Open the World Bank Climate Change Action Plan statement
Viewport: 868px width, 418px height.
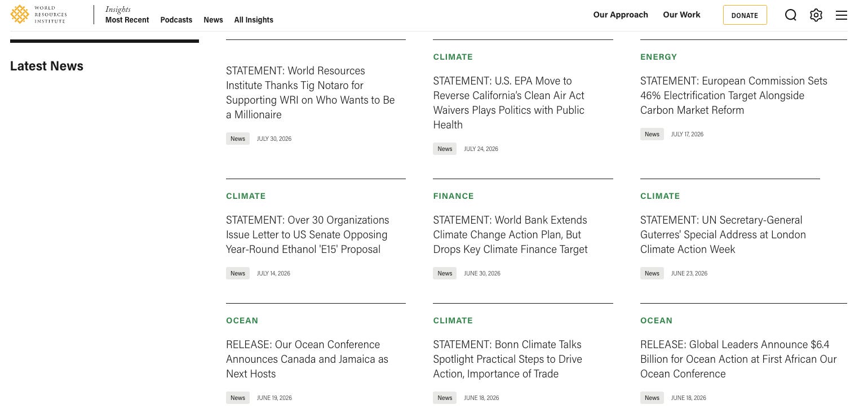[510, 234]
